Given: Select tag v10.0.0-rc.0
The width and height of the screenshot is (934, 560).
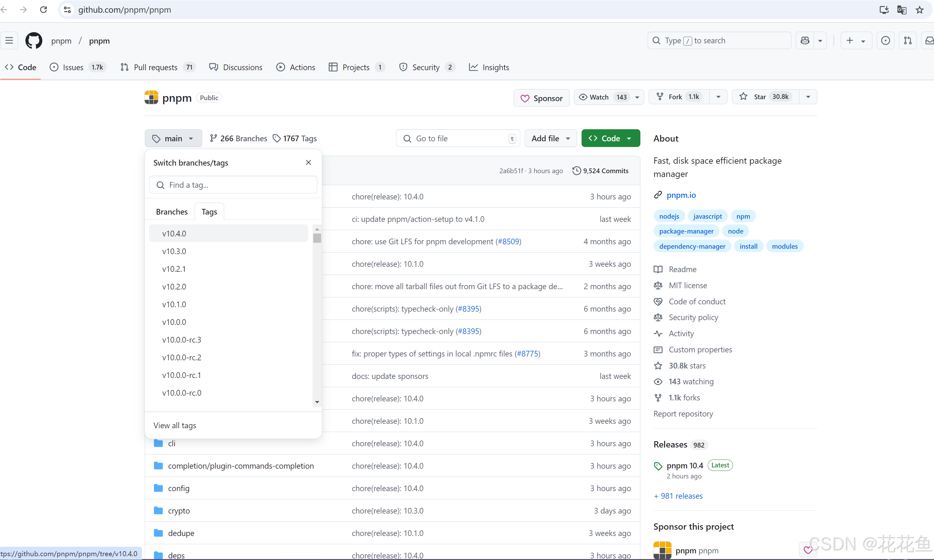Looking at the screenshot, I should 229,393.
